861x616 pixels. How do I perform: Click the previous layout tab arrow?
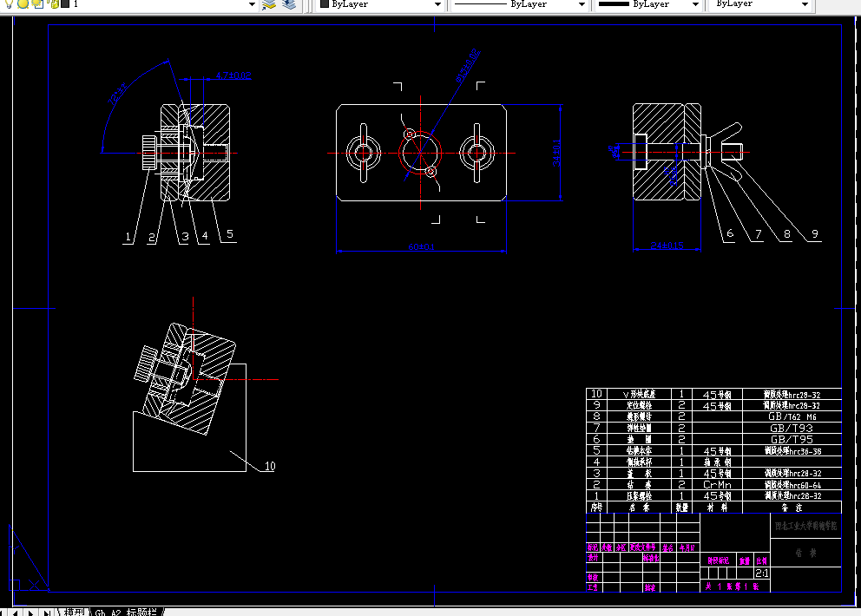click(16, 613)
